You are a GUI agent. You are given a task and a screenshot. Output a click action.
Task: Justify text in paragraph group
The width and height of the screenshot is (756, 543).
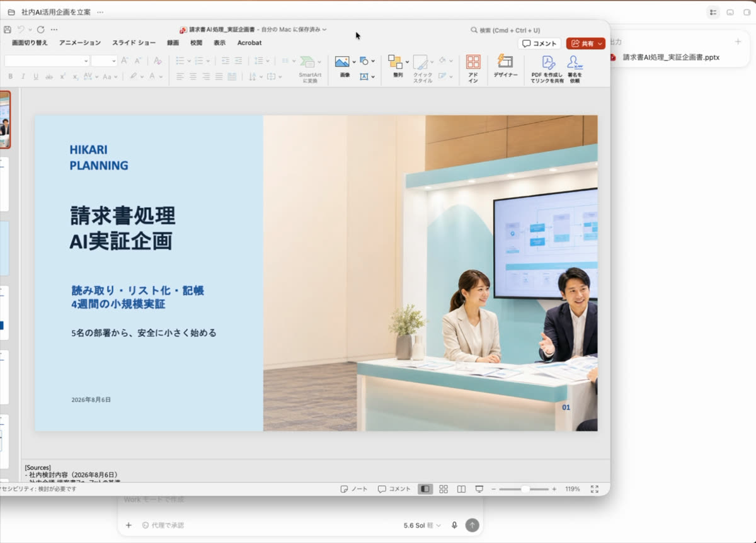pos(219,76)
